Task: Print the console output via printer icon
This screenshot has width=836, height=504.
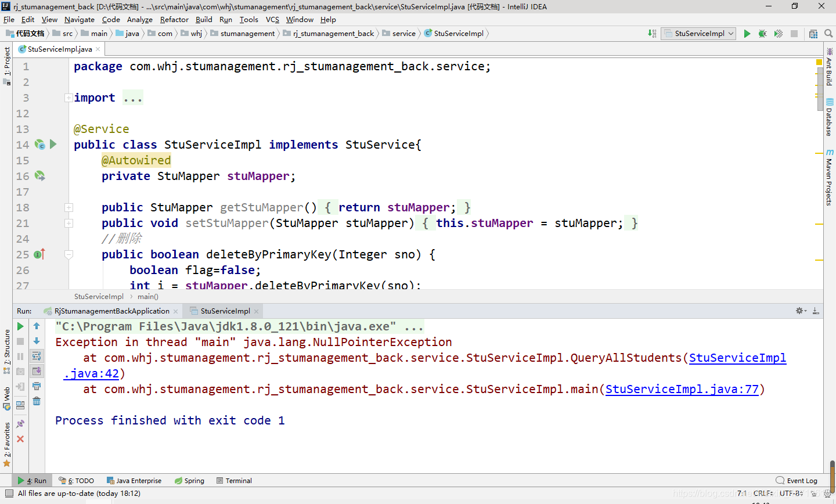Action: point(37,386)
